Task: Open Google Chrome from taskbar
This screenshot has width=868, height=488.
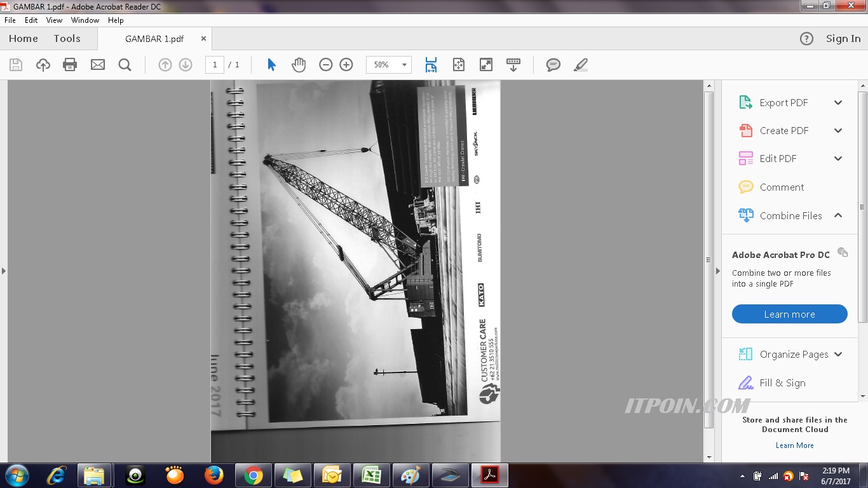Action: 254,475
